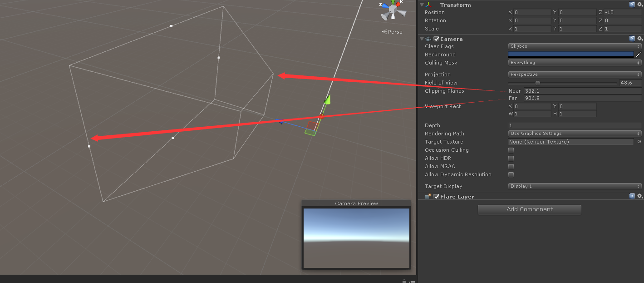This screenshot has width=644, height=283.
Task: Enable the Allow Dynamic Resolution checkbox
Action: tap(511, 174)
